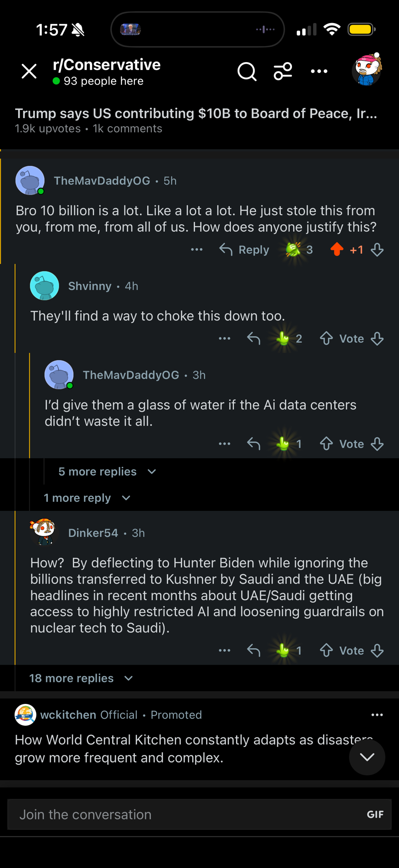Tap award icon on Dinker54's comment
399x868 pixels.
[284, 651]
